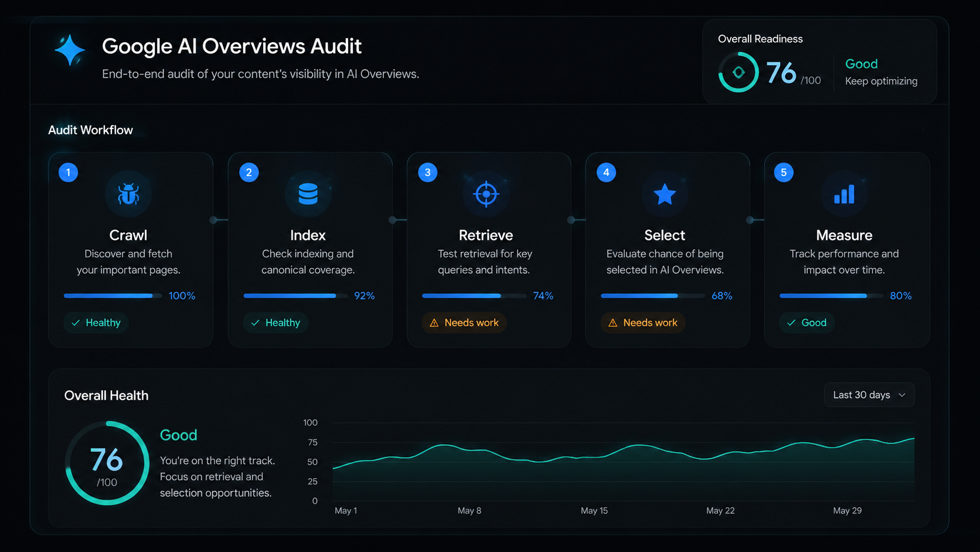Click the 76 score in Overall Readiness
Viewport: 980px width, 552px height.
781,73
